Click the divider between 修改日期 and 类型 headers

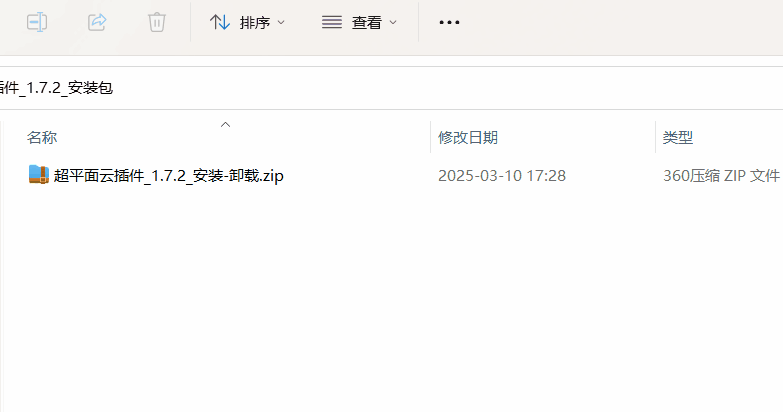point(656,137)
